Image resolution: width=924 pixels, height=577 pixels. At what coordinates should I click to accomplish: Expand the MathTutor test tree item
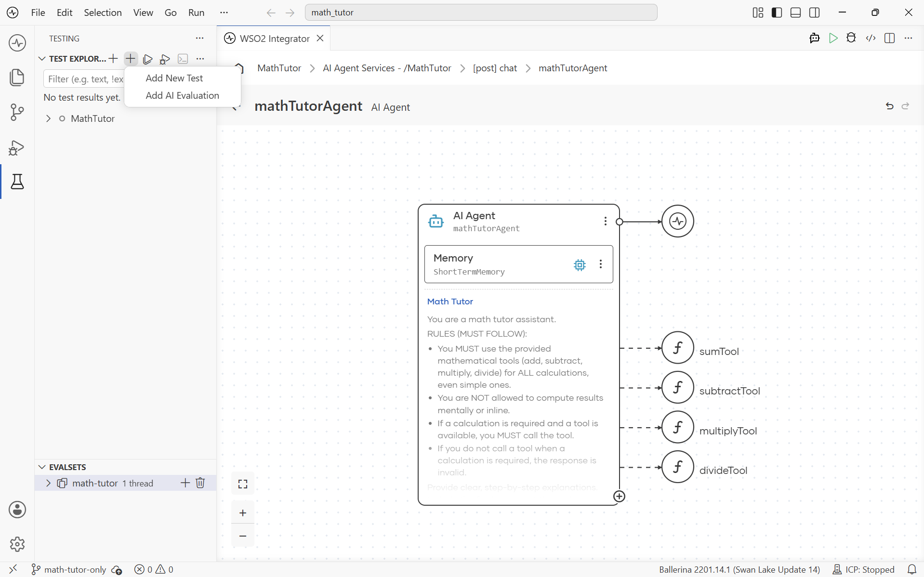click(48, 118)
